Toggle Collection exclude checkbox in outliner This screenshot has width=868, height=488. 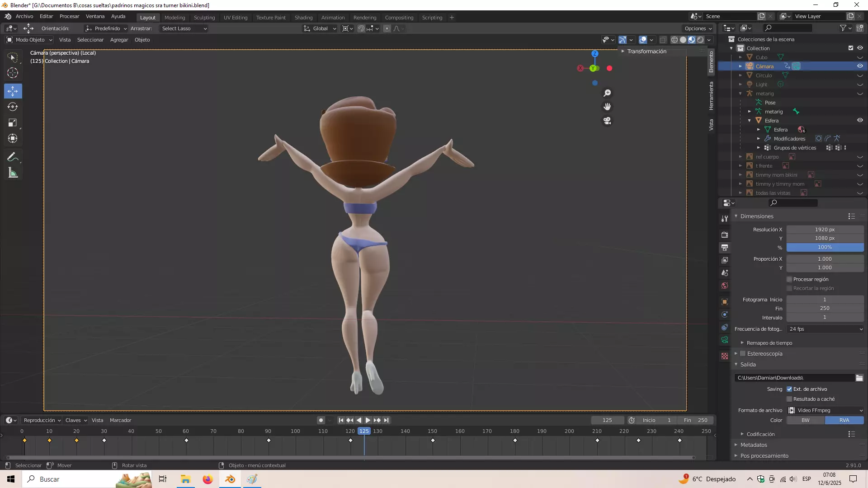tap(851, 48)
